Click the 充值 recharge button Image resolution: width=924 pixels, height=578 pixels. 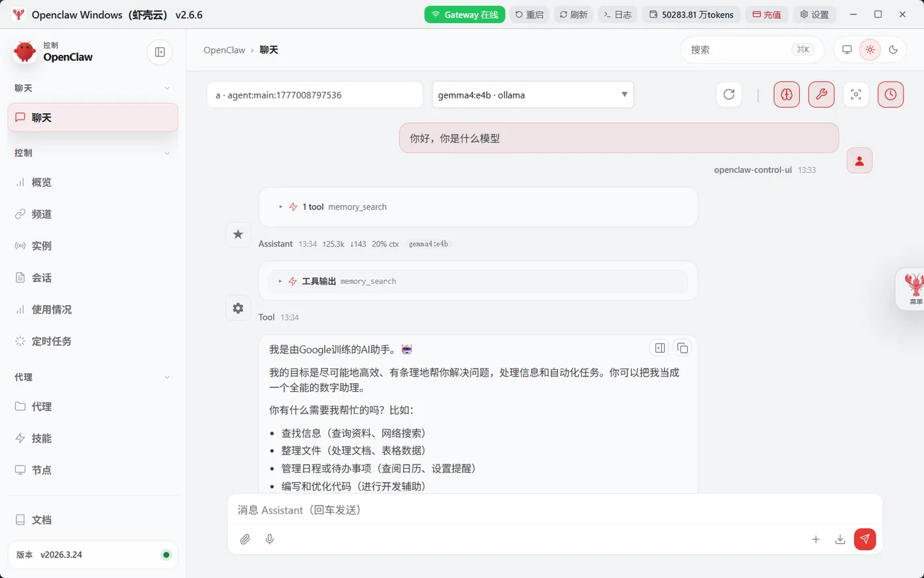(x=767, y=15)
